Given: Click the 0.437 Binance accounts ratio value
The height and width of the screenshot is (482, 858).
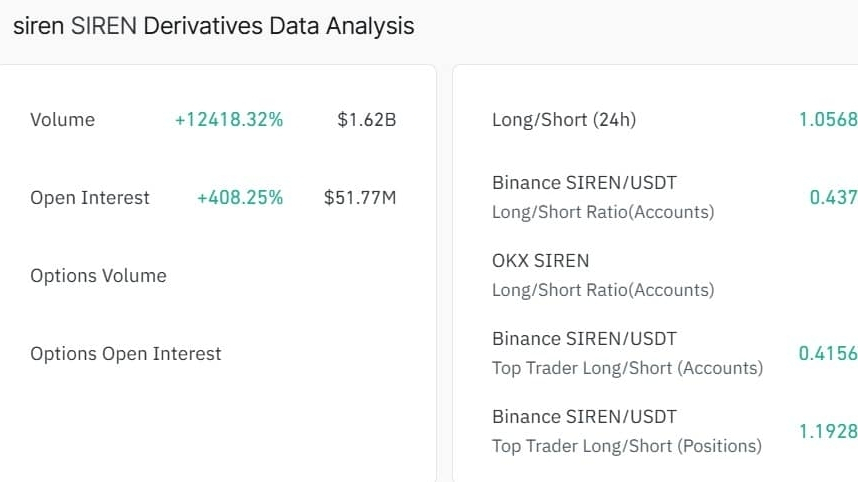Looking at the screenshot, I should click(x=832, y=198).
